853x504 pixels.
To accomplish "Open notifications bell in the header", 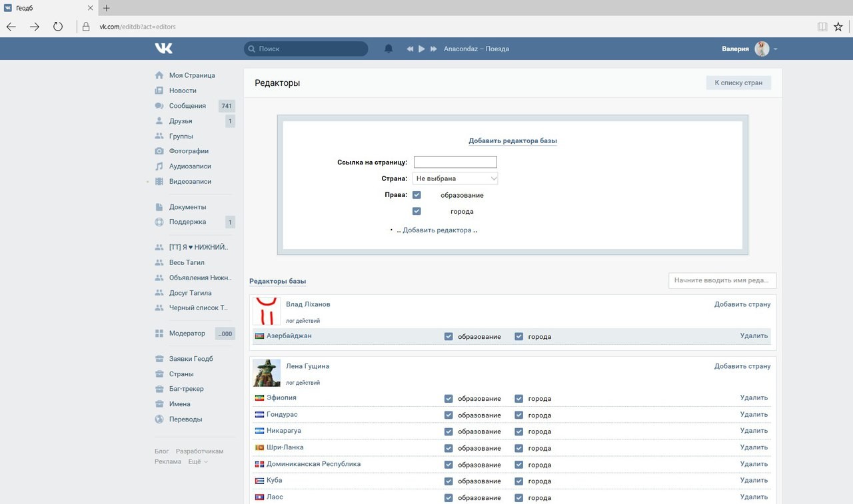I will tap(389, 49).
